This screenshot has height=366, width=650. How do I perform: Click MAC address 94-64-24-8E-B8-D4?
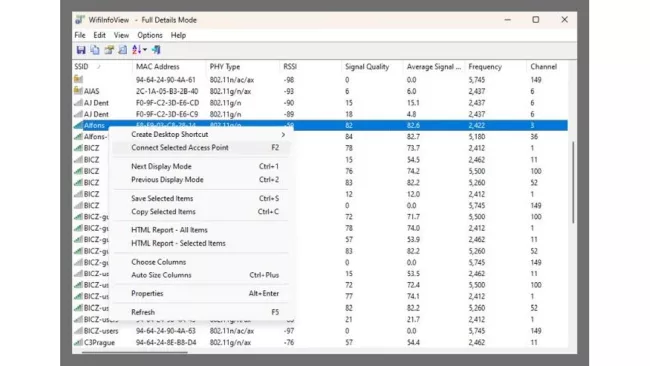[166, 342]
